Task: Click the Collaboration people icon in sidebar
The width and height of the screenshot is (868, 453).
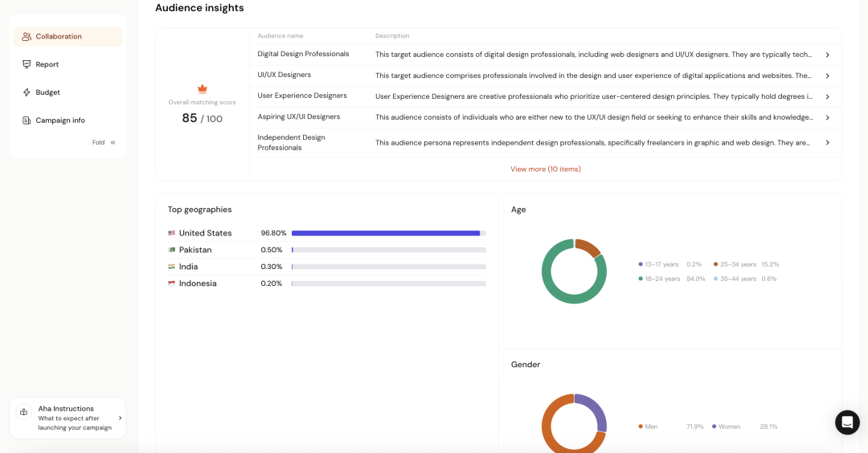Action: tap(27, 37)
